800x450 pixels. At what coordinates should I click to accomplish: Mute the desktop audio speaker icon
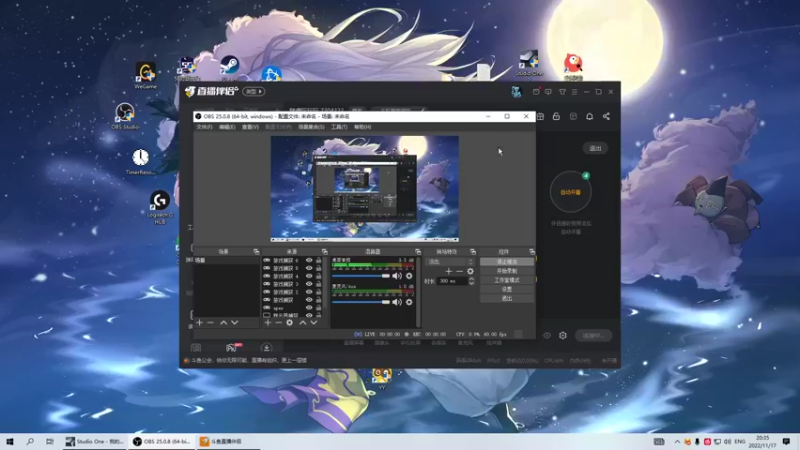(x=397, y=276)
